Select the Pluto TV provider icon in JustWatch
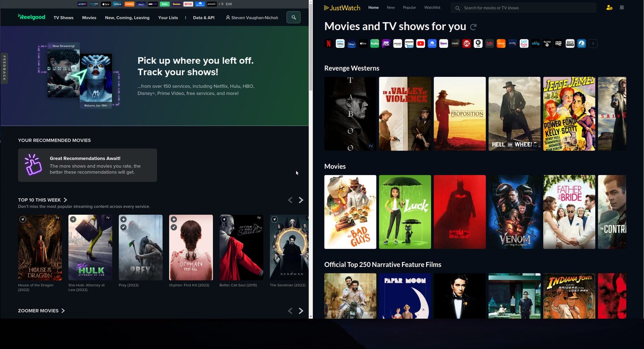Viewport: 644px width, 349px height. point(547,43)
